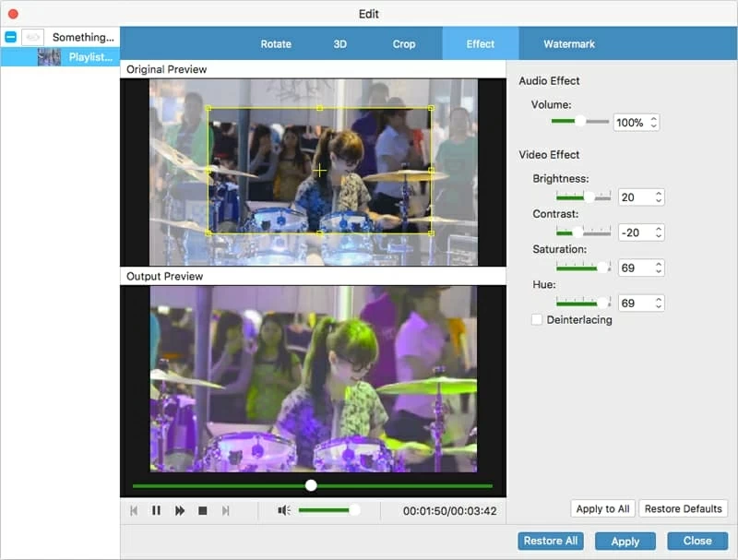The width and height of the screenshot is (738, 560).
Task: Select the Playlist thumbnail in sidebar
Action: pyautogui.click(x=50, y=57)
